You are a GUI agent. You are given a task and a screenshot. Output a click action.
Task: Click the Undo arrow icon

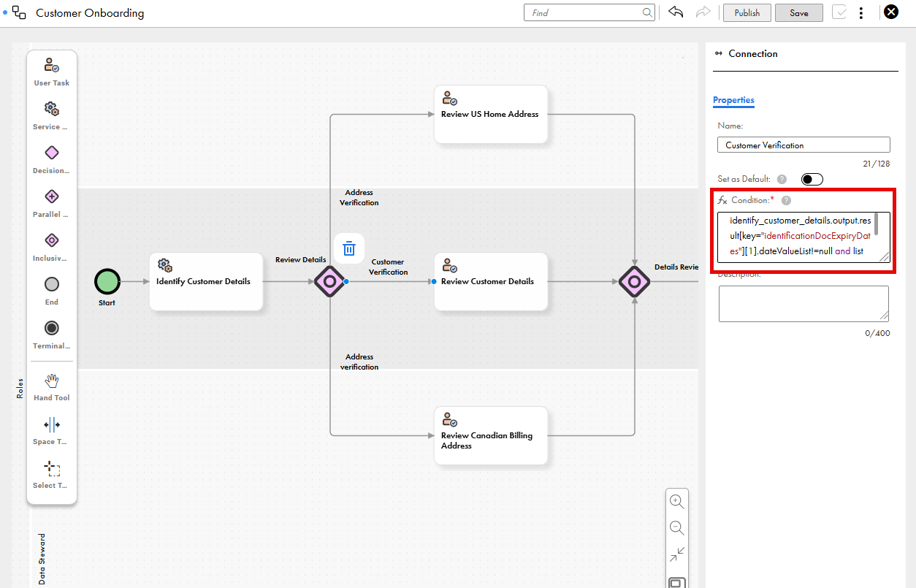(676, 12)
